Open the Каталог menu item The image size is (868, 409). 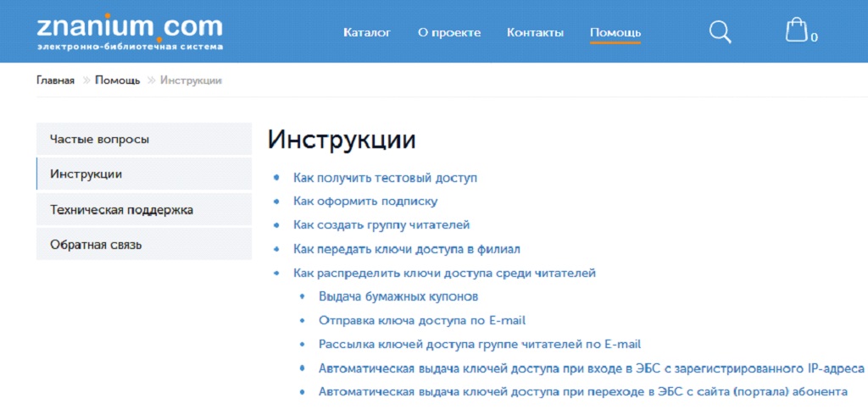coord(367,33)
